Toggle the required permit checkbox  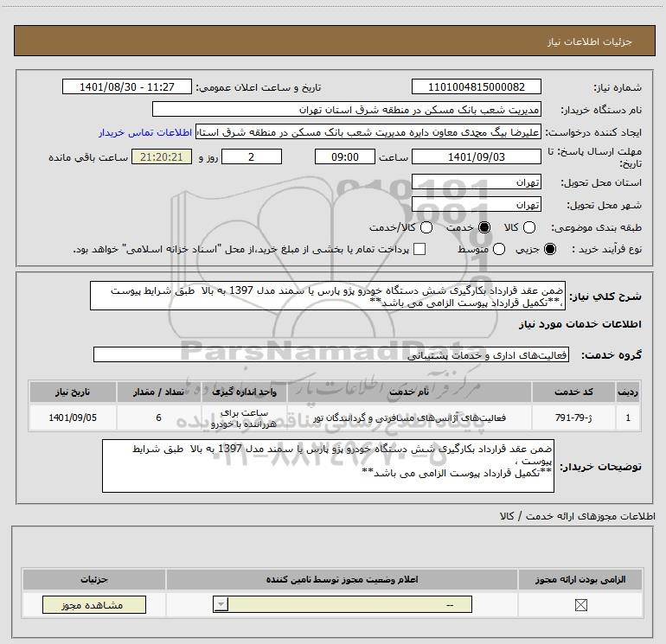(580, 605)
